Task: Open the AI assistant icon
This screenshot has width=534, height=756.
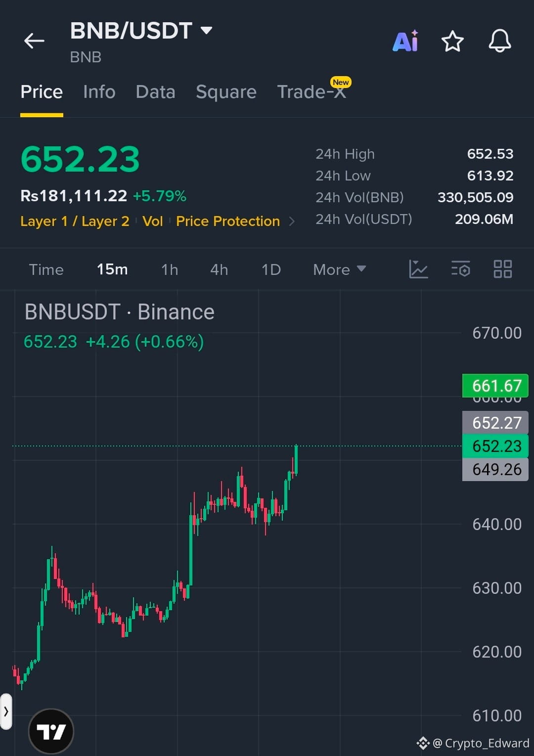Action: point(405,41)
